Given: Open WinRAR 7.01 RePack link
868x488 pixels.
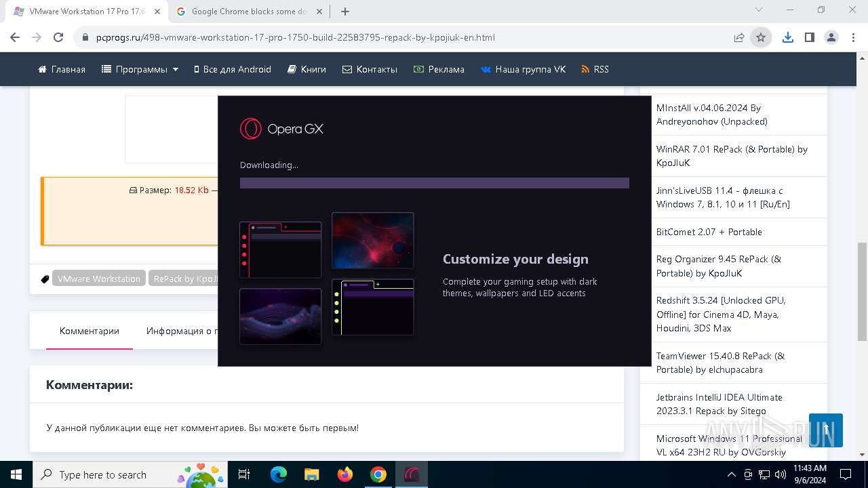Looking at the screenshot, I should click(x=732, y=156).
